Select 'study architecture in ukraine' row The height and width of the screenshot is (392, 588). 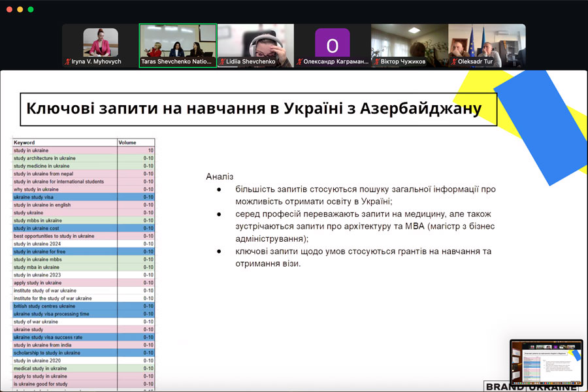click(83, 158)
